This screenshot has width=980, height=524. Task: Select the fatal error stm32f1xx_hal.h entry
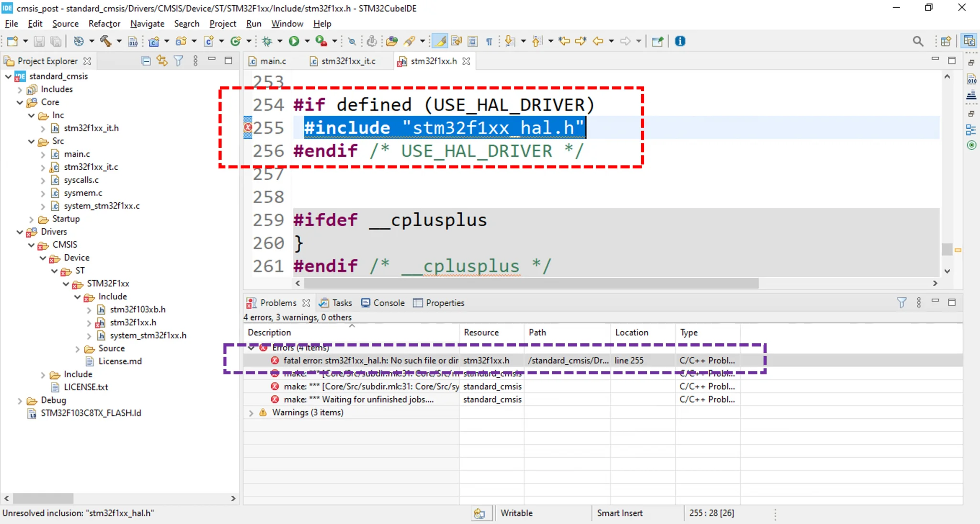(370, 360)
